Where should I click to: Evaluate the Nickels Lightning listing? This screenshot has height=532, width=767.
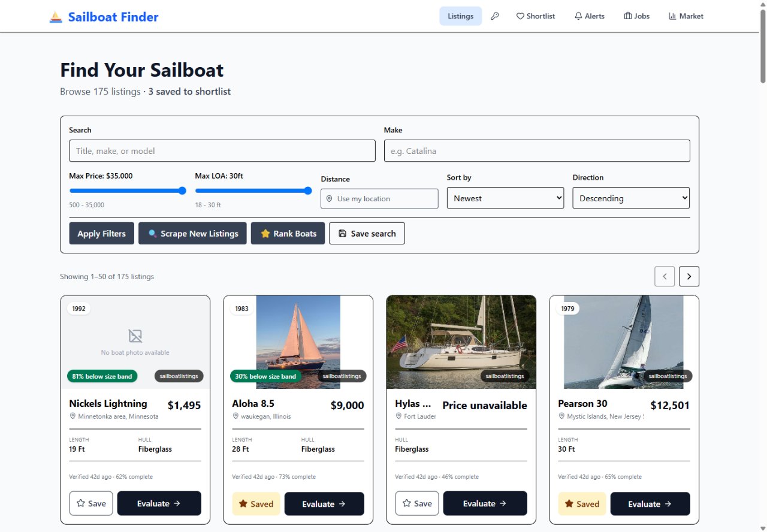click(x=159, y=504)
